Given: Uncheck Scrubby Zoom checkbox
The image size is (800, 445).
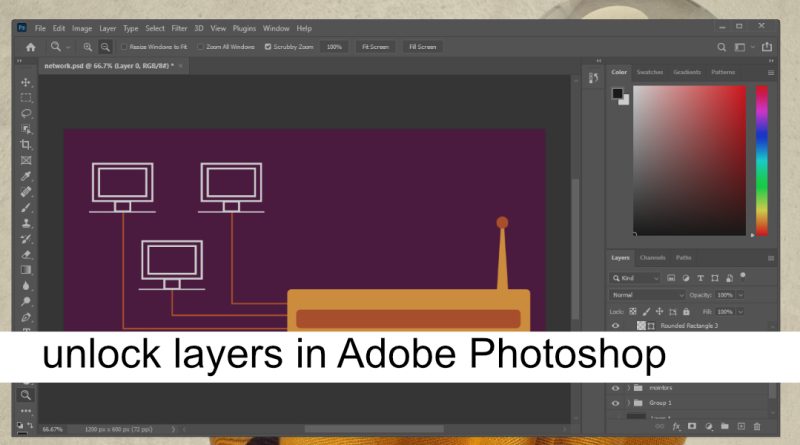Looking at the screenshot, I should pyautogui.click(x=268, y=47).
